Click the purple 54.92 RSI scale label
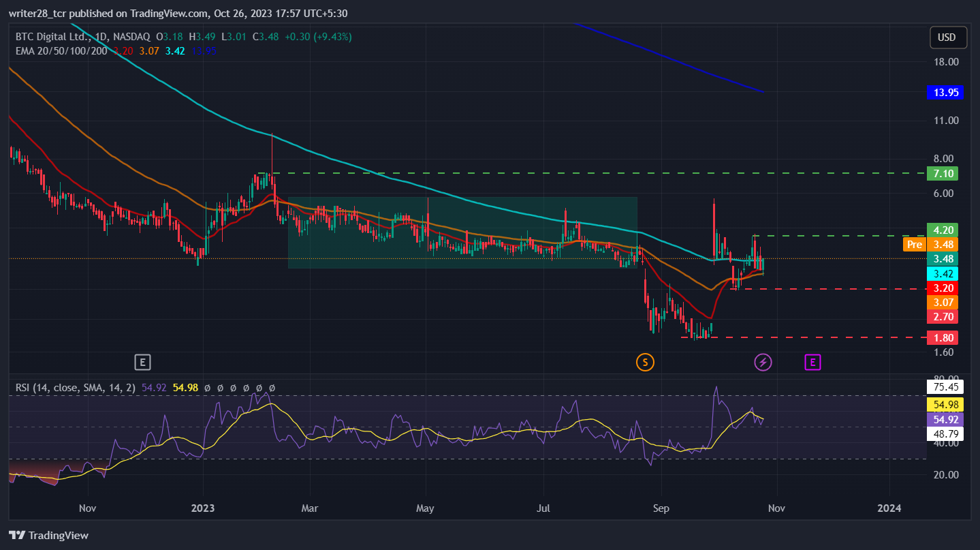980x550 pixels. (945, 420)
